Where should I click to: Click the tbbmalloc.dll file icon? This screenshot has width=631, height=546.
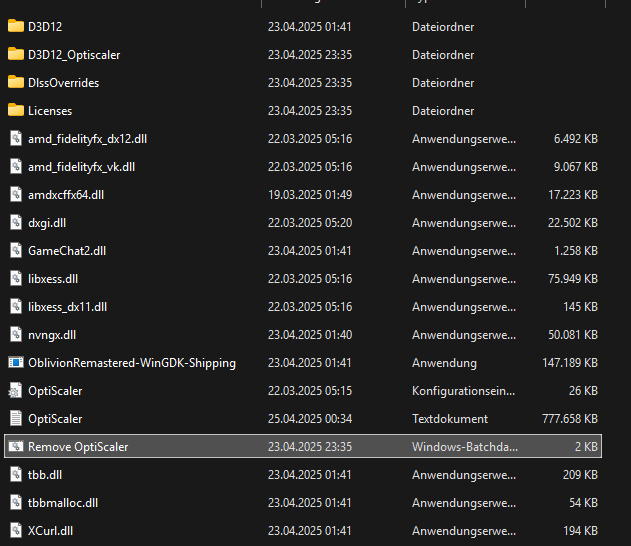16,503
